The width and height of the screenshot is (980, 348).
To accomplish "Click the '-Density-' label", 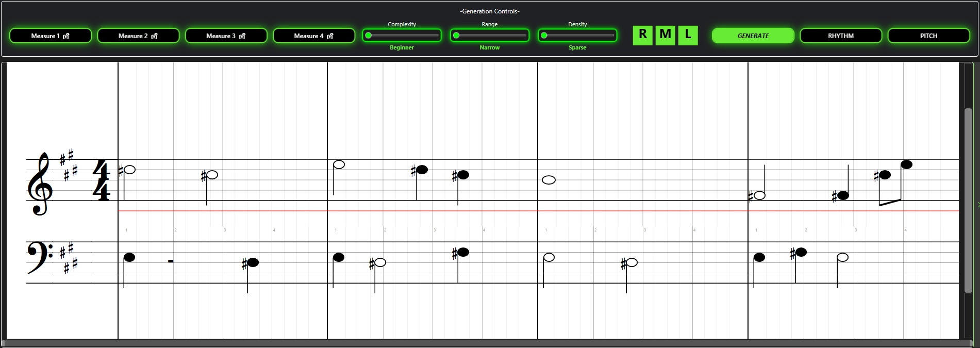I will pos(577,24).
